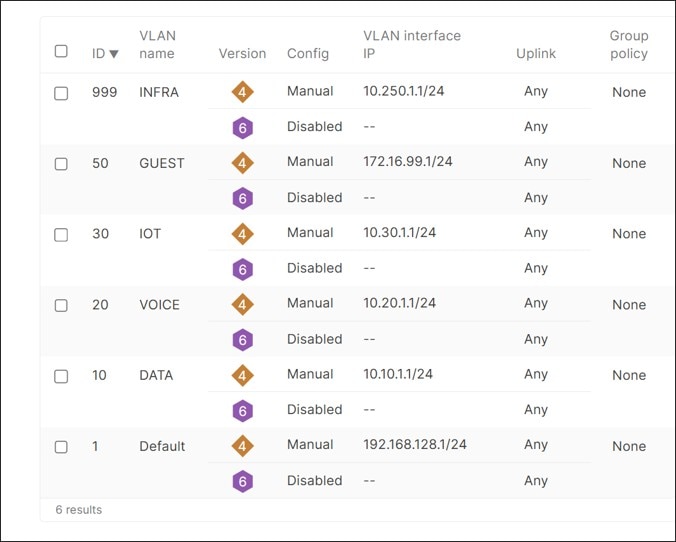676x542 pixels.
Task: Click the IPv4 icon for DATA VLAN
Action: click(x=242, y=375)
